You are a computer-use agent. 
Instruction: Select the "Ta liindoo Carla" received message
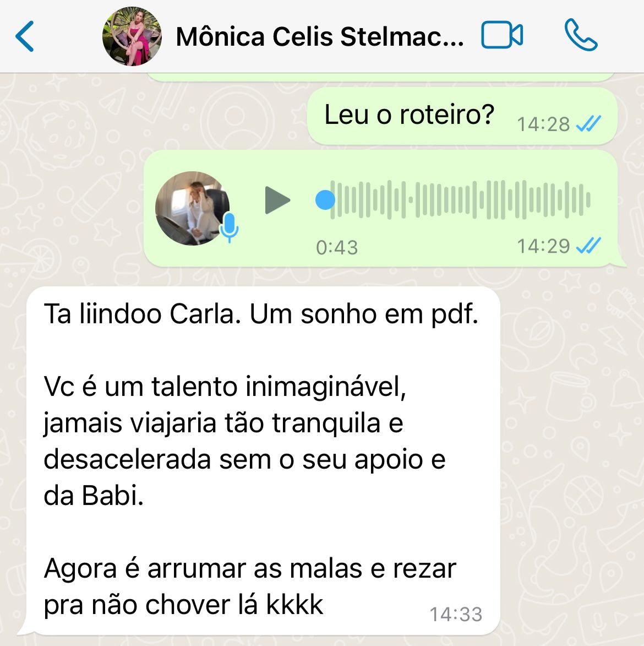coord(263,460)
